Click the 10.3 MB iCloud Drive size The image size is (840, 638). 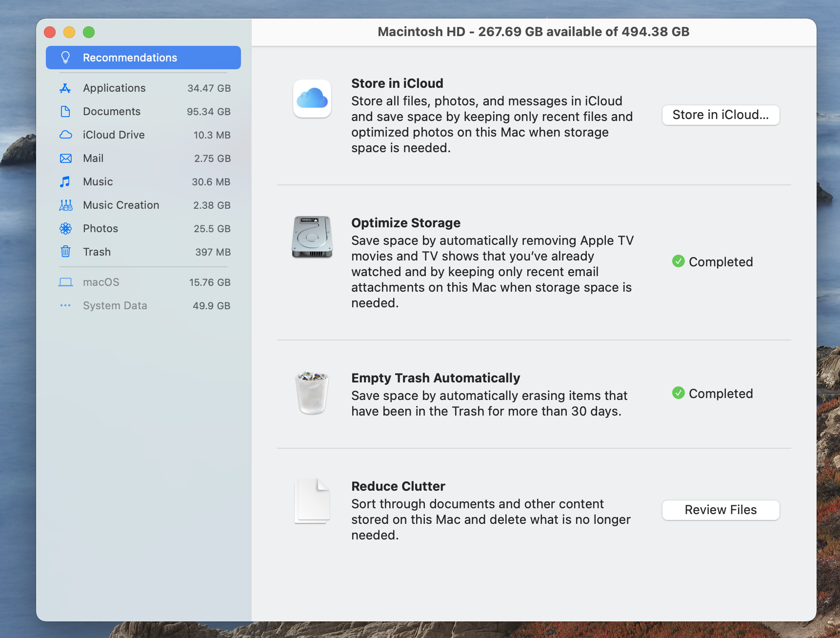[x=212, y=135]
